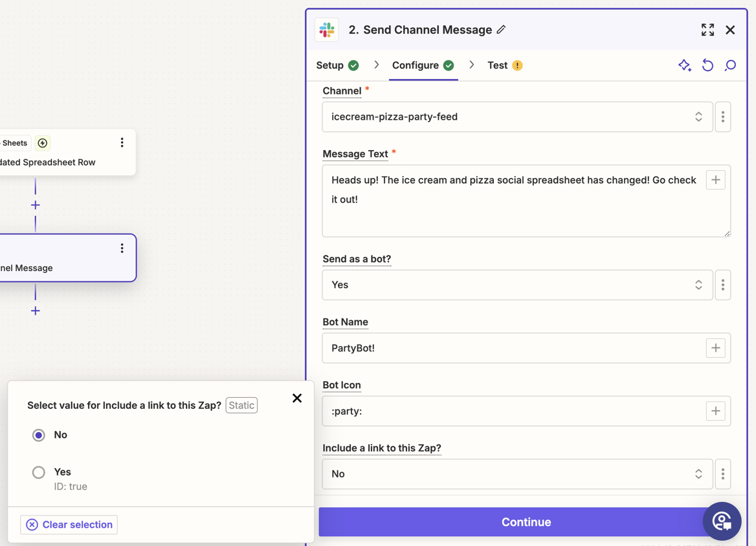Open Include a link to this Zap dropdown
Viewport: 756px width, 546px height.
click(x=517, y=474)
